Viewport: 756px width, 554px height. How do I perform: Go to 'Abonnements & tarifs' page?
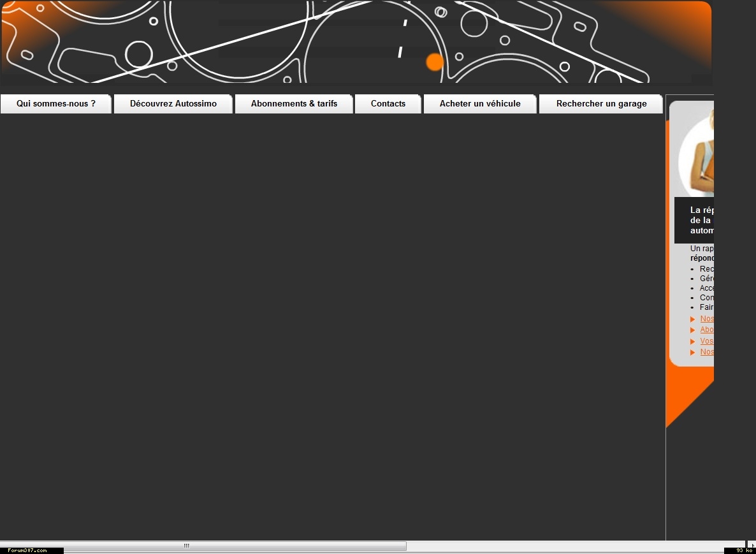pyautogui.click(x=294, y=104)
